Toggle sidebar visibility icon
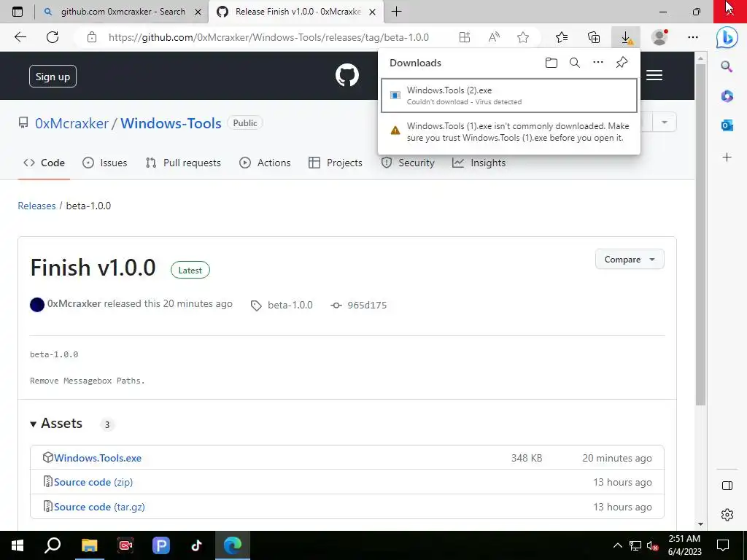The image size is (747, 560). point(727,485)
